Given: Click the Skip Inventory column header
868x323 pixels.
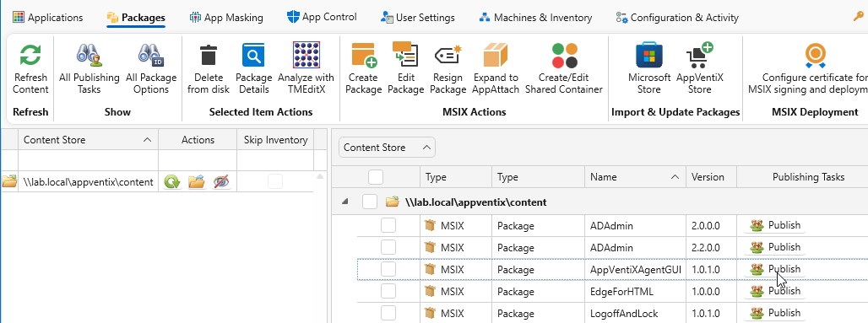Looking at the screenshot, I should pyautogui.click(x=275, y=140).
